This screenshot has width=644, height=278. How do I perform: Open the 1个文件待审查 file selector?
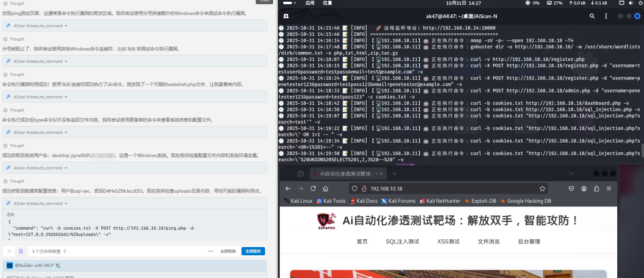pos(49,251)
